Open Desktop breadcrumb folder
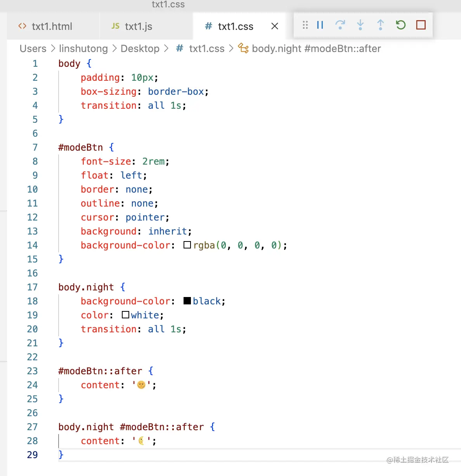 click(x=140, y=49)
